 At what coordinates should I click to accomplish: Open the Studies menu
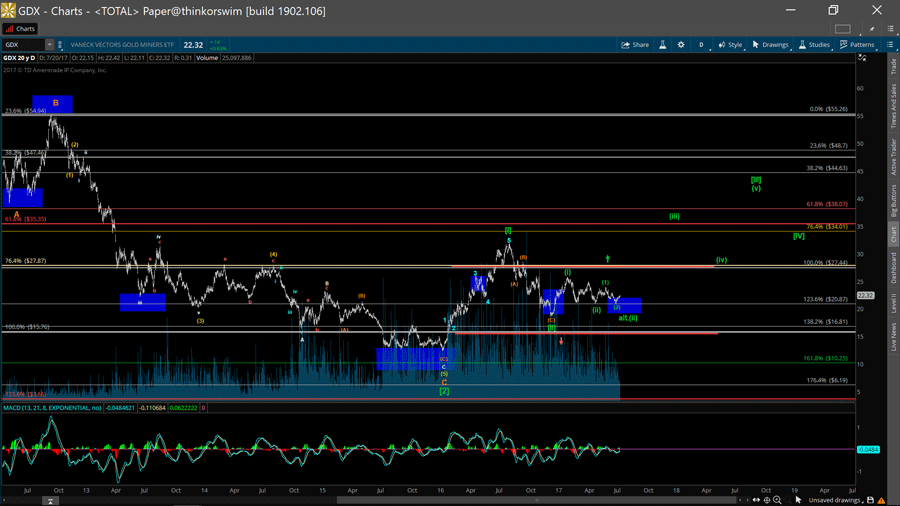click(x=814, y=45)
